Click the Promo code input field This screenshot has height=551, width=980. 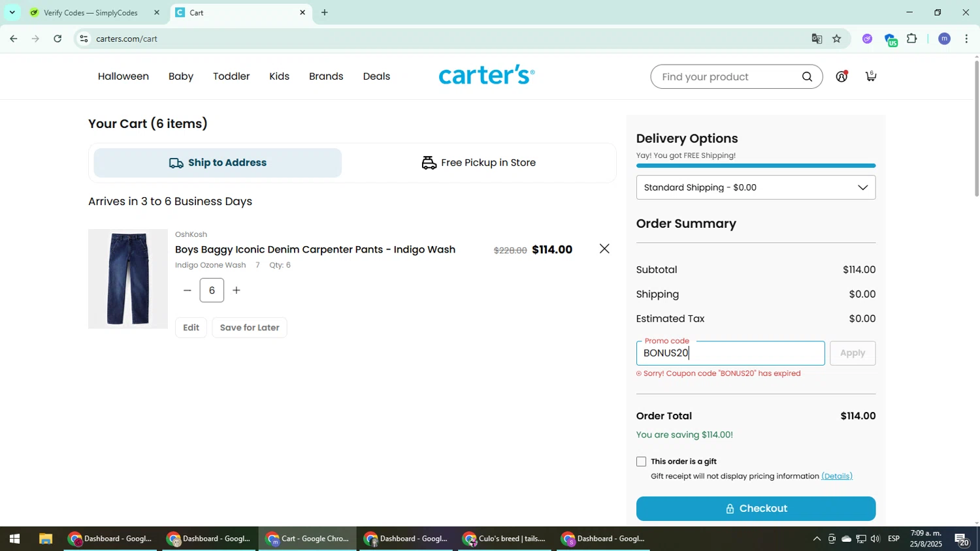(730, 353)
